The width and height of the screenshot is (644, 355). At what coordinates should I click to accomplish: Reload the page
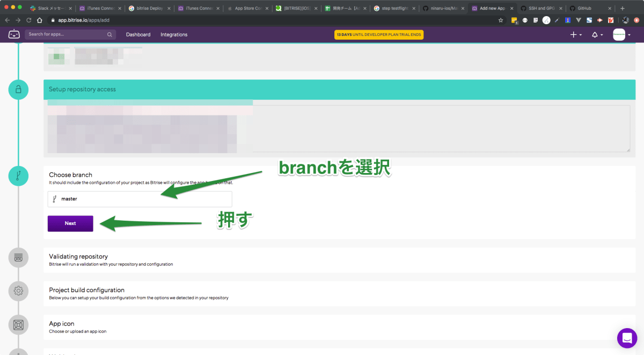point(29,20)
